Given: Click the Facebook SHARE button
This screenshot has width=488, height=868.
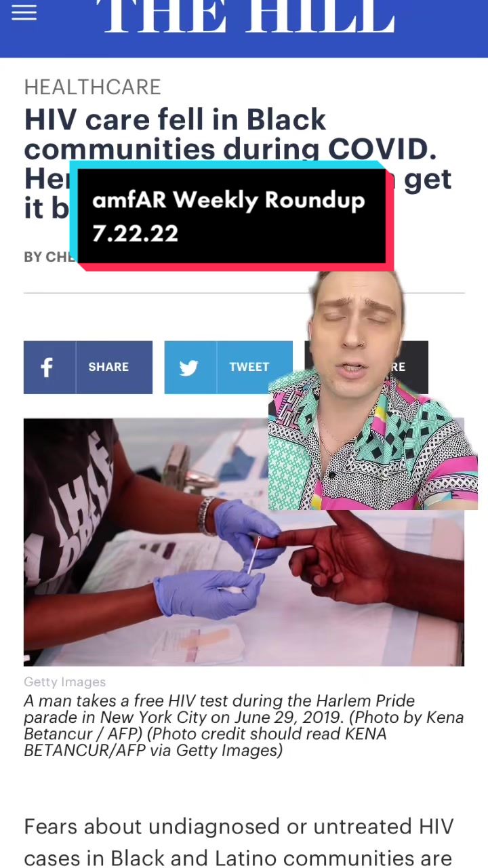Looking at the screenshot, I should tap(88, 367).
